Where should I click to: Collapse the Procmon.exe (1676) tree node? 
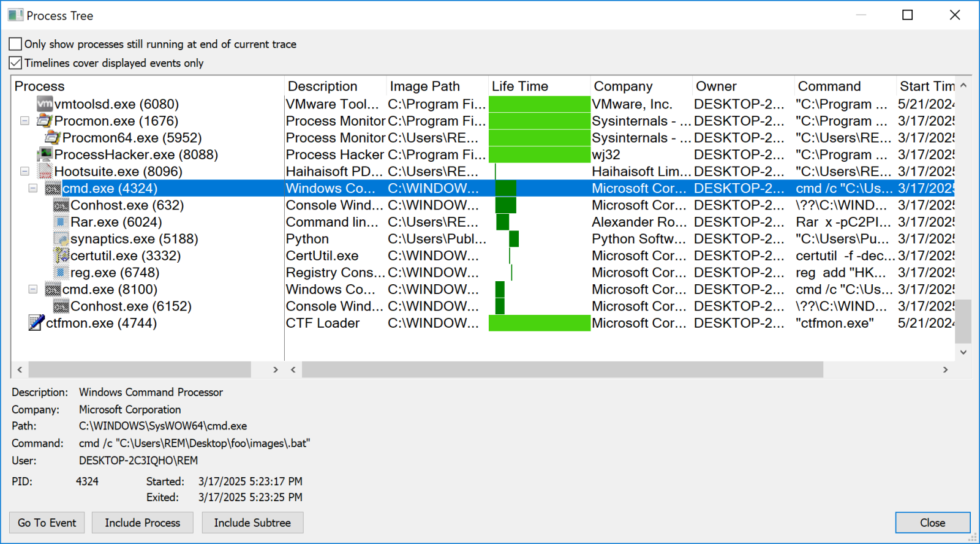(x=24, y=121)
